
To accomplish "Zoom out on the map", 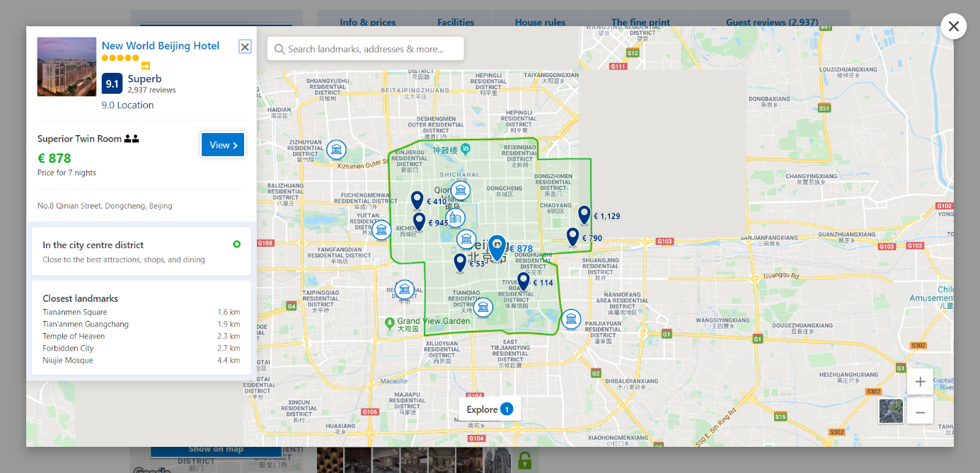I will tap(920, 411).
